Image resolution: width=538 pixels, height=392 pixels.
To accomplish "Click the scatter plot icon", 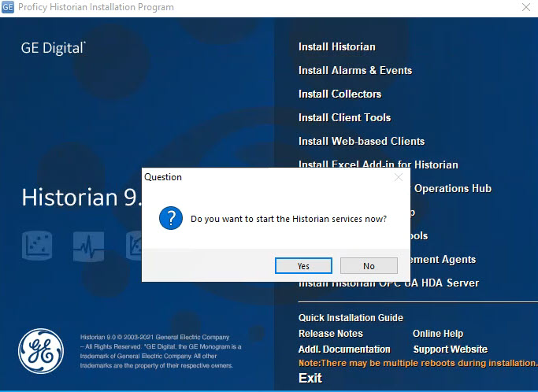I will click(x=37, y=246).
